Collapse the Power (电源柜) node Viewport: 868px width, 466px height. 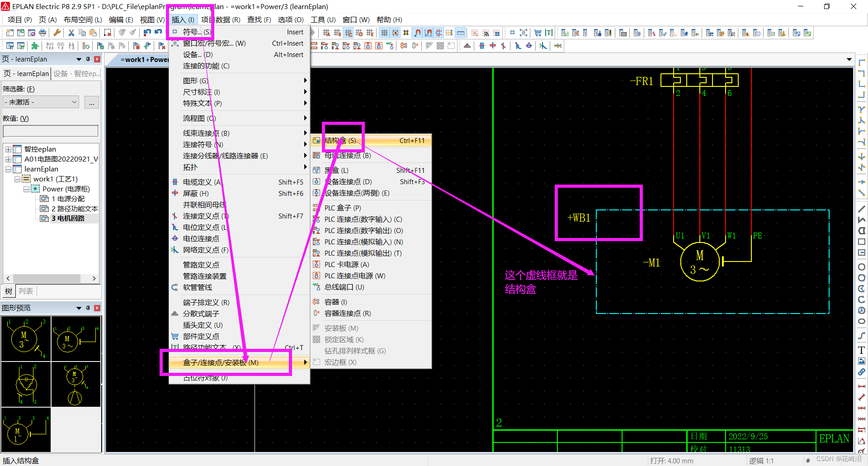tap(26, 189)
